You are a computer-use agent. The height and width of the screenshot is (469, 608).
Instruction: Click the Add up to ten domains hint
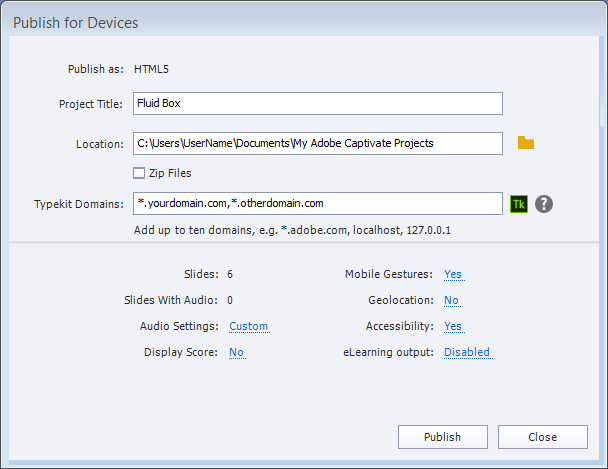292,230
